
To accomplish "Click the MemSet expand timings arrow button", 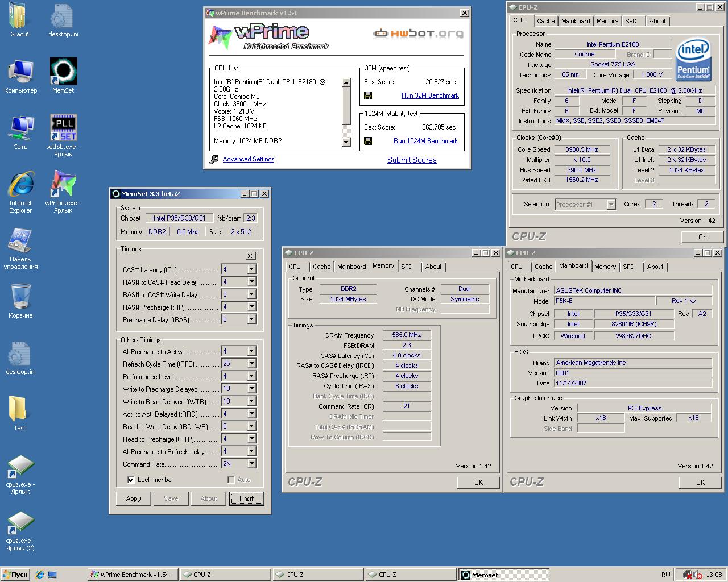I will point(251,256).
